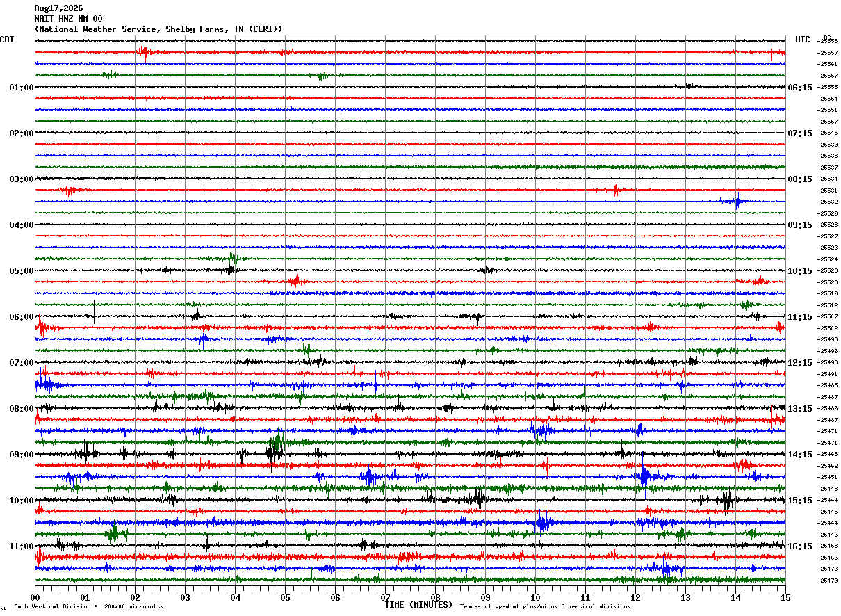Screen dimensions: 841x616
Task: Click the CDT time label "05:00"
Action: click(21, 271)
